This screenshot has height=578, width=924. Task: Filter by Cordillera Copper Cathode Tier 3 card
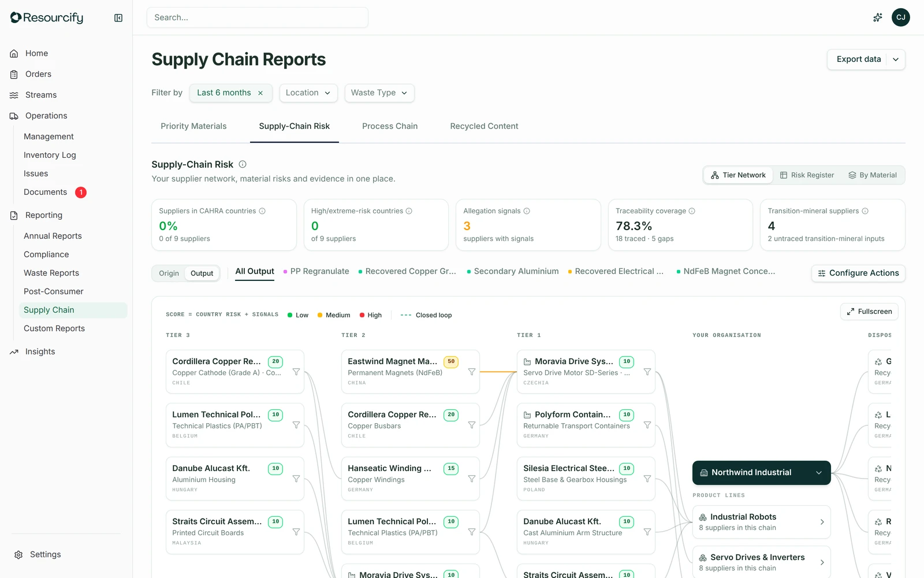(x=296, y=372)
